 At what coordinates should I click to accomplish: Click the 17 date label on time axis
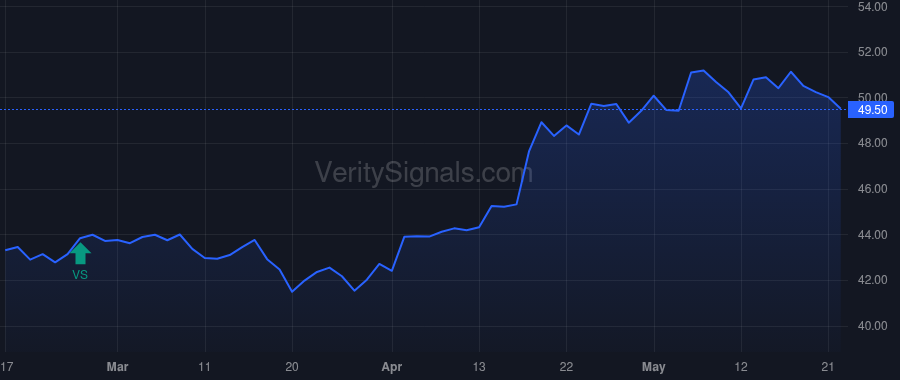(x=6, y=367)
